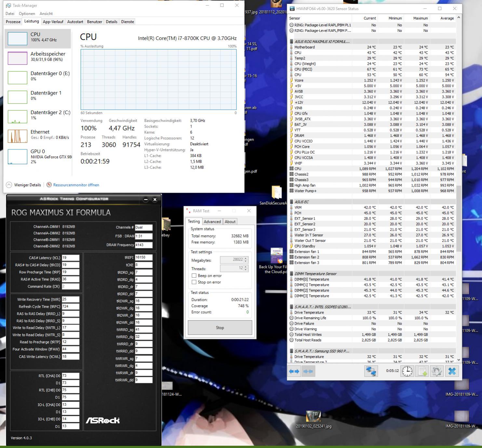
Task: Collapse ASUS ROG MAXIMUS XI FORMULA sensor group
Action: click(292, 42)
